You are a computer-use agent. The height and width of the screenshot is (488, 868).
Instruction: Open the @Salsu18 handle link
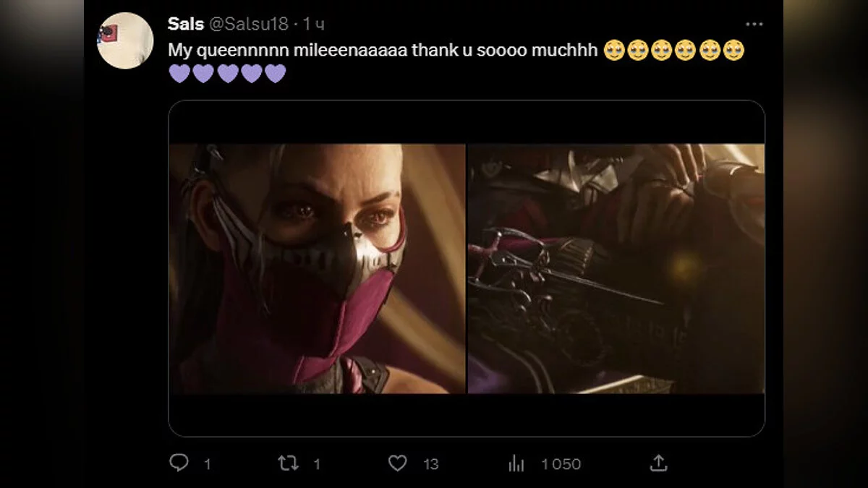[x=249, y=24]
